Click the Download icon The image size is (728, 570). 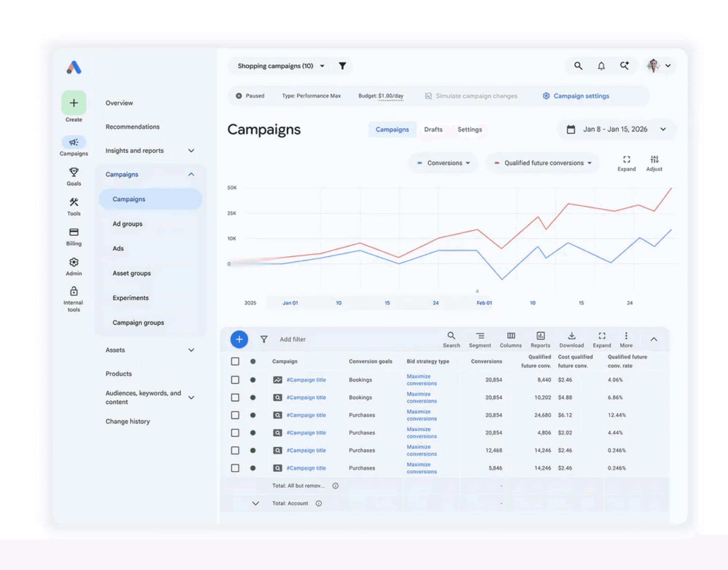[572, 336]
